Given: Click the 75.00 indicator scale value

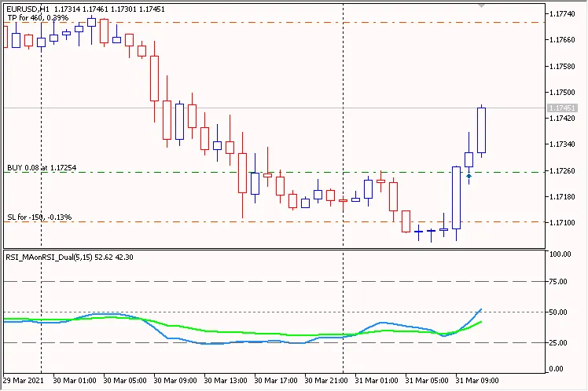Looking at the screenshot, I should pos(558,282).
